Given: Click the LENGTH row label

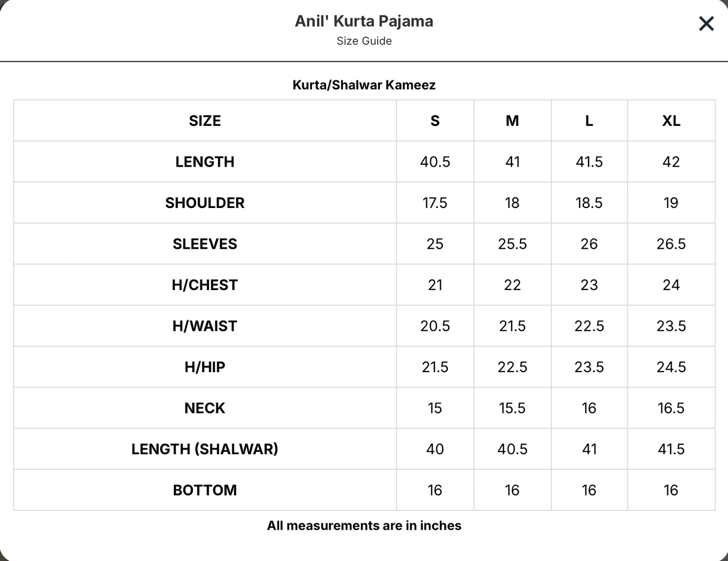Looking at the screenshot, I should [205, 162].
